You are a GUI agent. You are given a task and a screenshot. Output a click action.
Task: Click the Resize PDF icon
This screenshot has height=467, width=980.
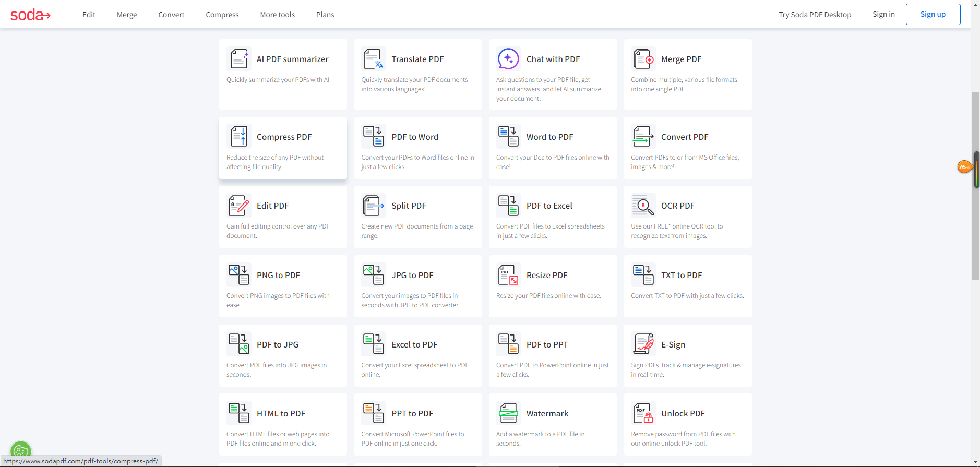tap(508, 275)
